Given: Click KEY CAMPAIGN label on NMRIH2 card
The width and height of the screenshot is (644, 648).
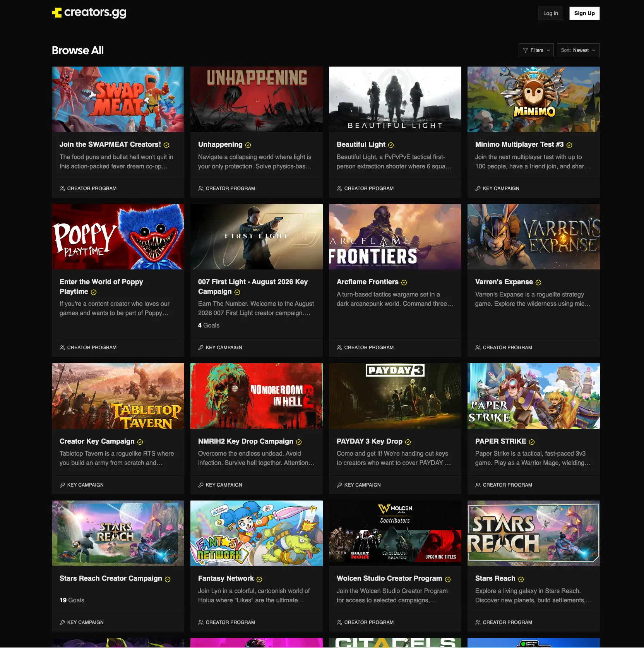Looking at the screenshot, I should click(224, 485).
